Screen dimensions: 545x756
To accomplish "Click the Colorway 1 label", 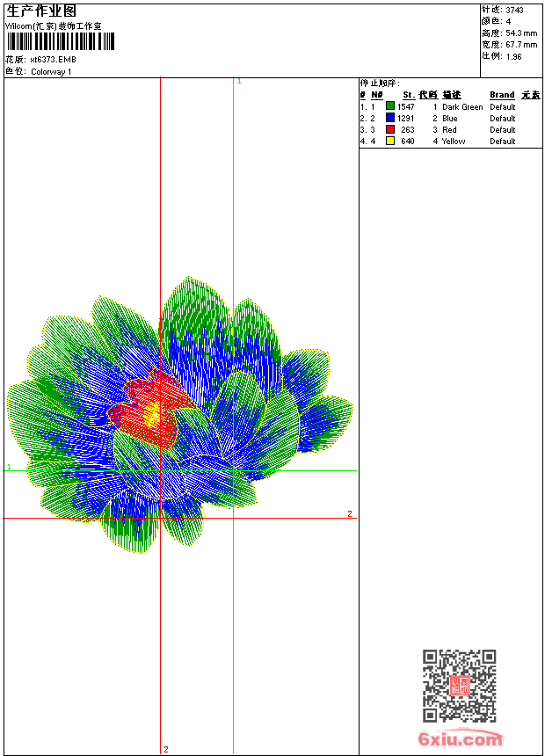I will [x=51, y=72].
